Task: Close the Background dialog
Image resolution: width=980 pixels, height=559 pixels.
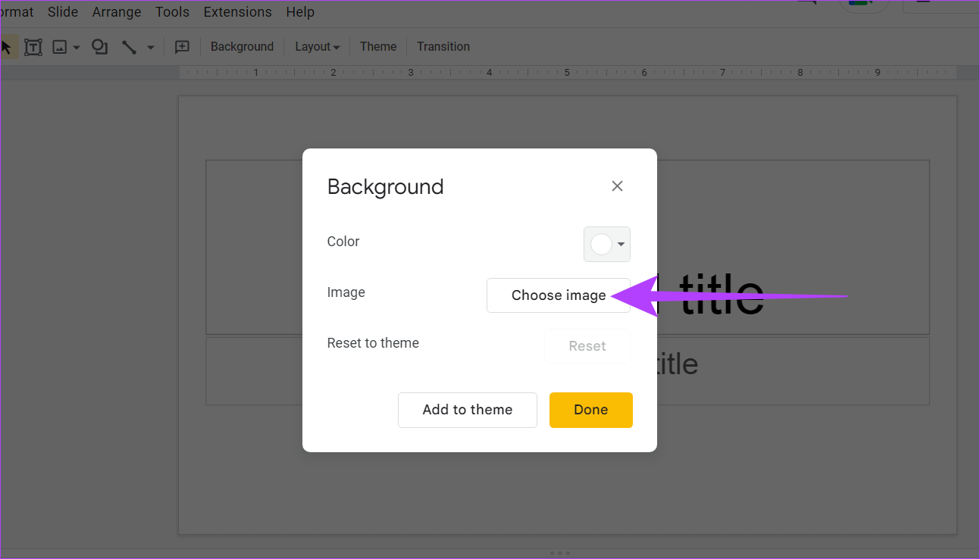Action: (617, 186)
